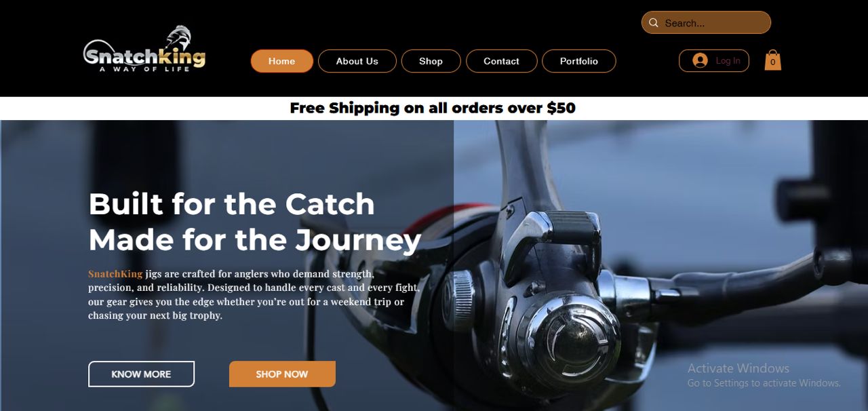This screenshot has width=868, height=411.
Task: Go to About Us page
Action: 357,61
